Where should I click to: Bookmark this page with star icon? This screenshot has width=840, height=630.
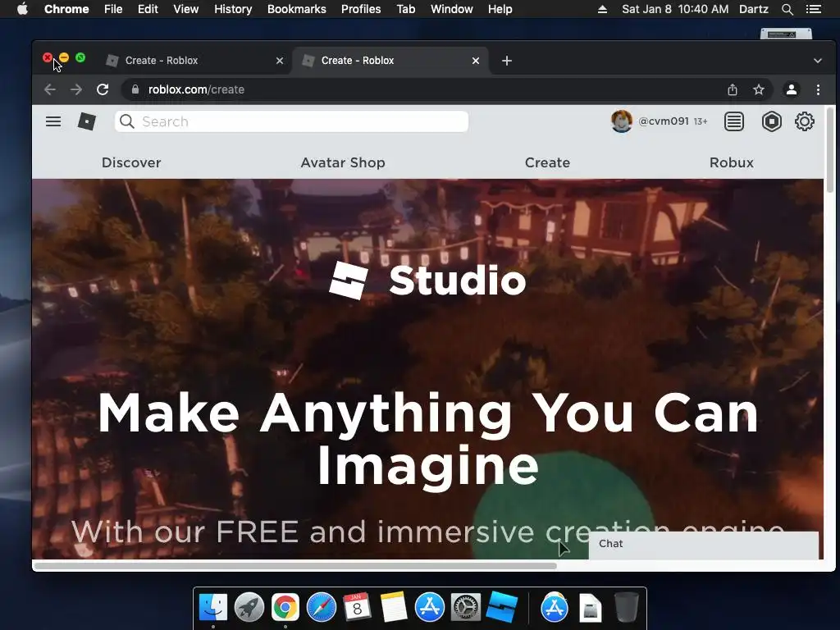pos(759,89)
